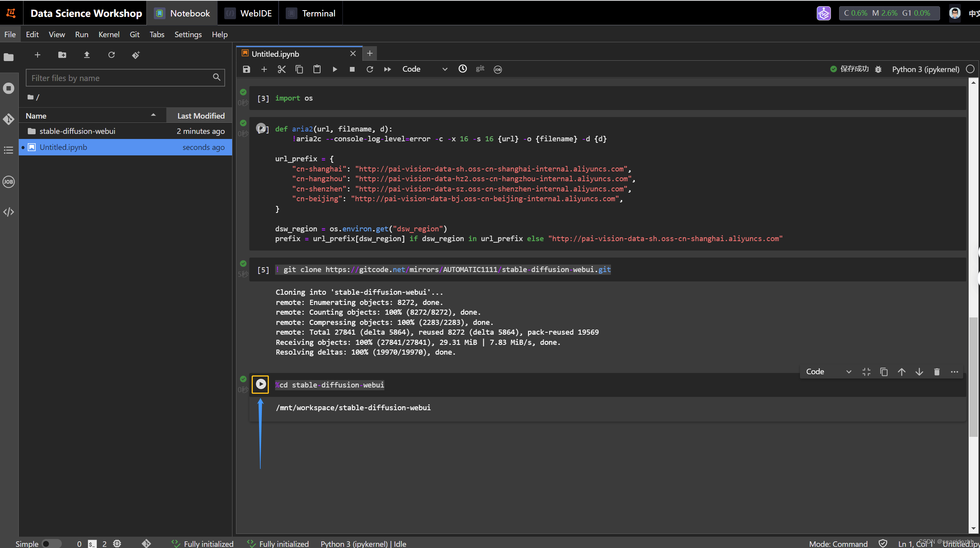Click the git clone icon in file browser
This screenshot has height=548, width=980.
(136, 55)
